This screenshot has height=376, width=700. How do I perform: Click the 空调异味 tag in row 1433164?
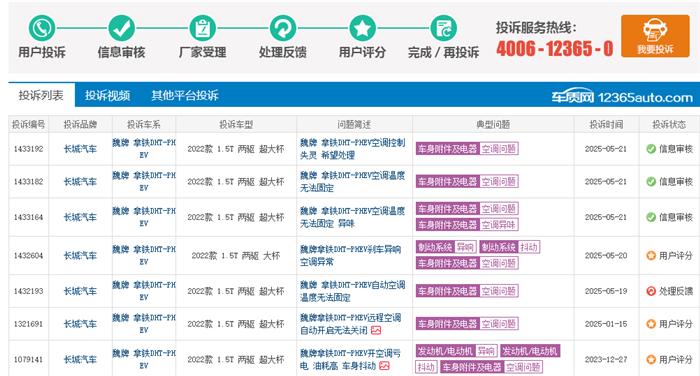pos(467,225)
